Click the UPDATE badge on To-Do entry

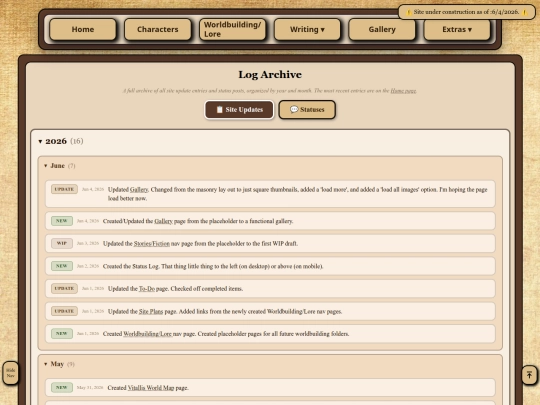click(x=64, y=289)
